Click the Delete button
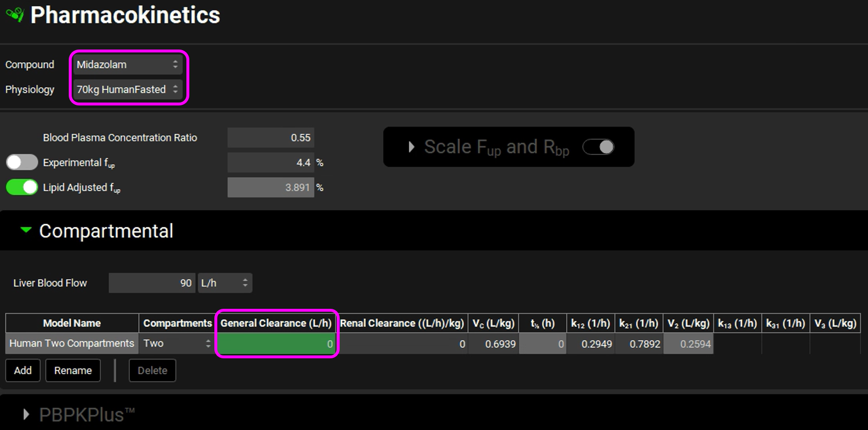Screen dimensions: 868x430 point(152,371)
